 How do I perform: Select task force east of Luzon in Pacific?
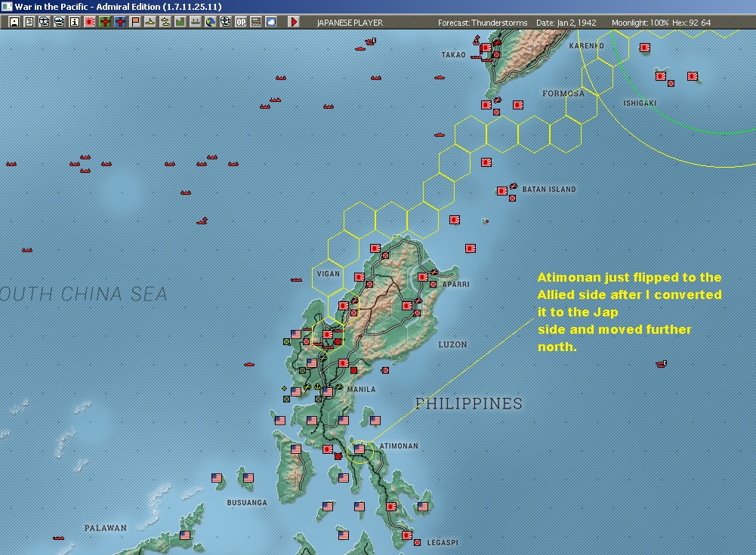[661, 364]
